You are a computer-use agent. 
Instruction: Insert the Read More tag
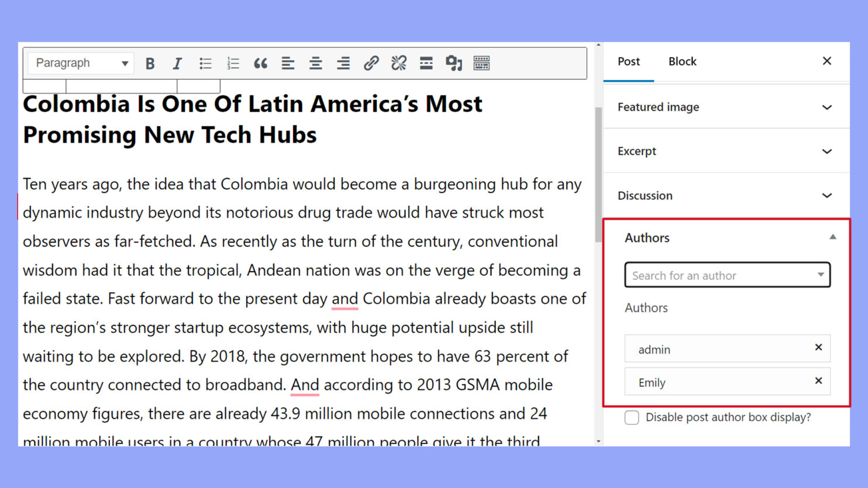point(426,63)
